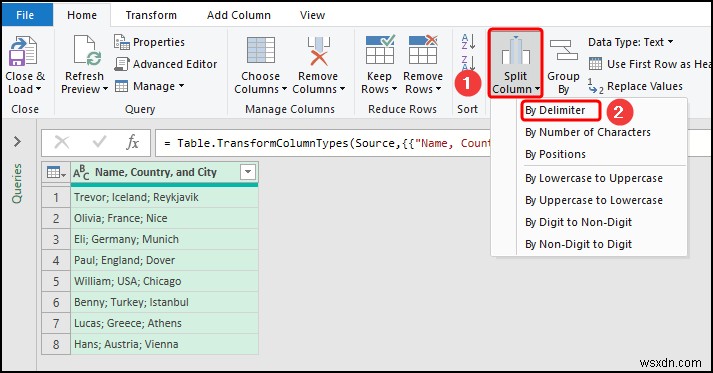Click the Group By icon
This screenshot has height=373, width=713.
click(x=563, y=50)
